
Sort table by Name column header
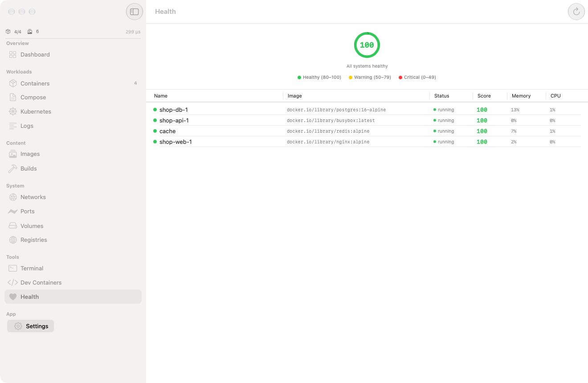tap(161, 96)
